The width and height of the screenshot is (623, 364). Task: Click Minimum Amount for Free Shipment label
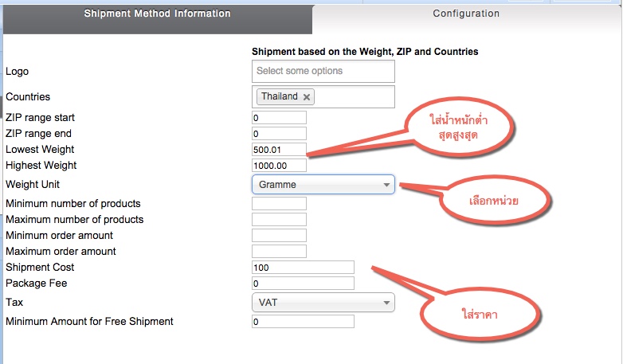89,321
